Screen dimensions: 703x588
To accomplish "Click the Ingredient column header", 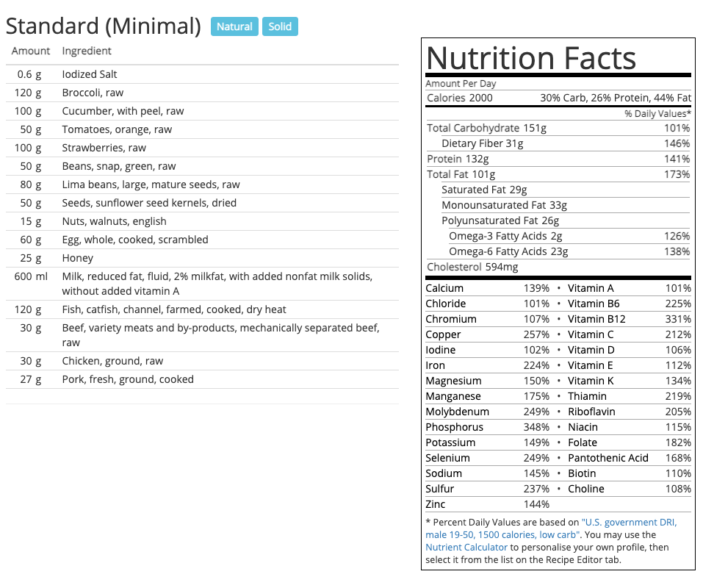I will 87,51.
